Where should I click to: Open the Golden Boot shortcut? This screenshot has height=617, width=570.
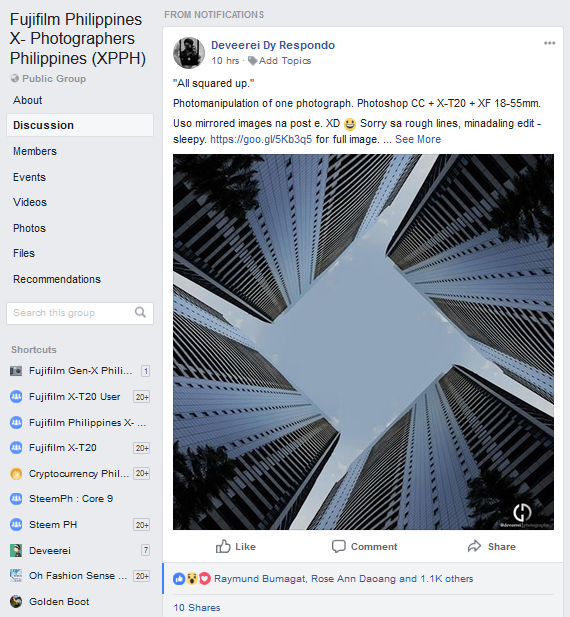coord(59,602)
